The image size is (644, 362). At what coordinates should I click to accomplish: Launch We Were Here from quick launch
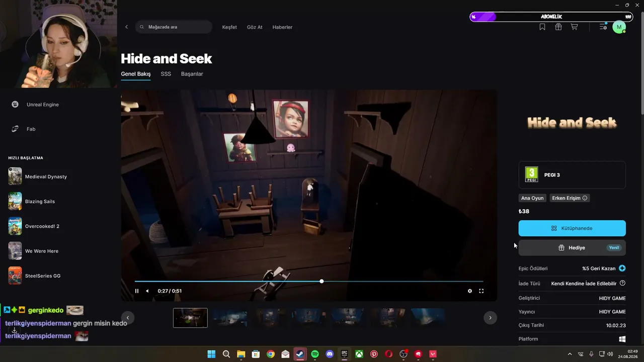(34, 251)
